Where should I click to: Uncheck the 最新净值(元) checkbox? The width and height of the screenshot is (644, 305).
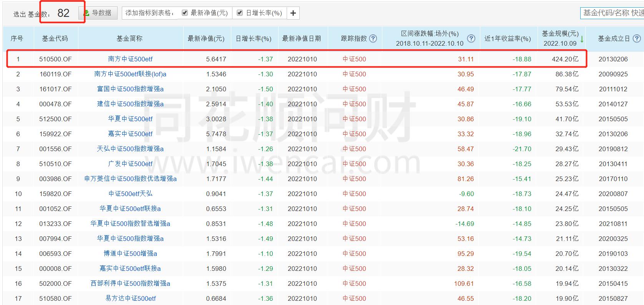[x=185, y=13]
